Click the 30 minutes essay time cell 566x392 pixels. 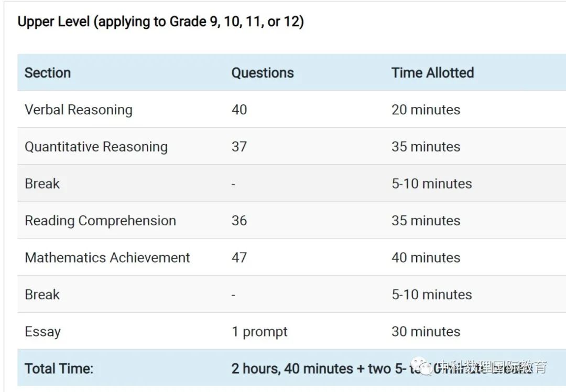426,331
